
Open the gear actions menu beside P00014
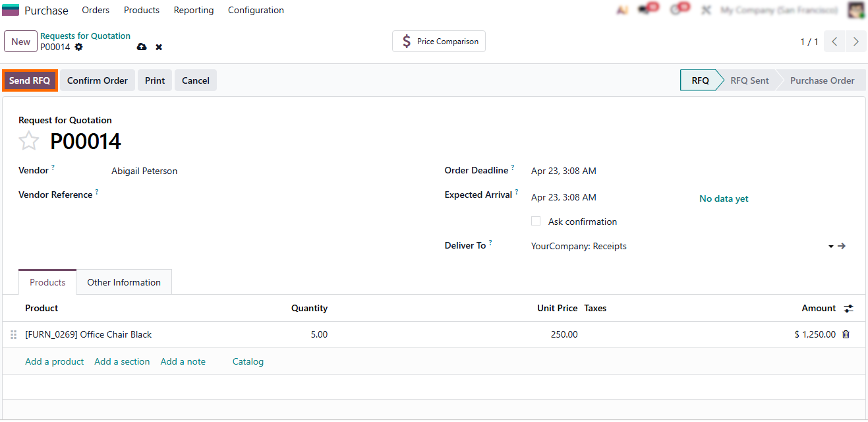[79, 47]
